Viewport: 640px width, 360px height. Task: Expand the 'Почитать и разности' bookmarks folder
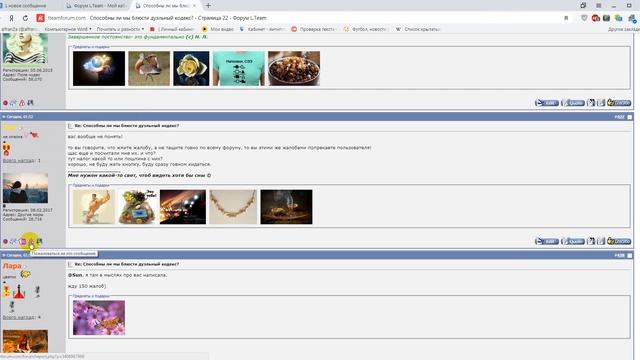point(120,29)
